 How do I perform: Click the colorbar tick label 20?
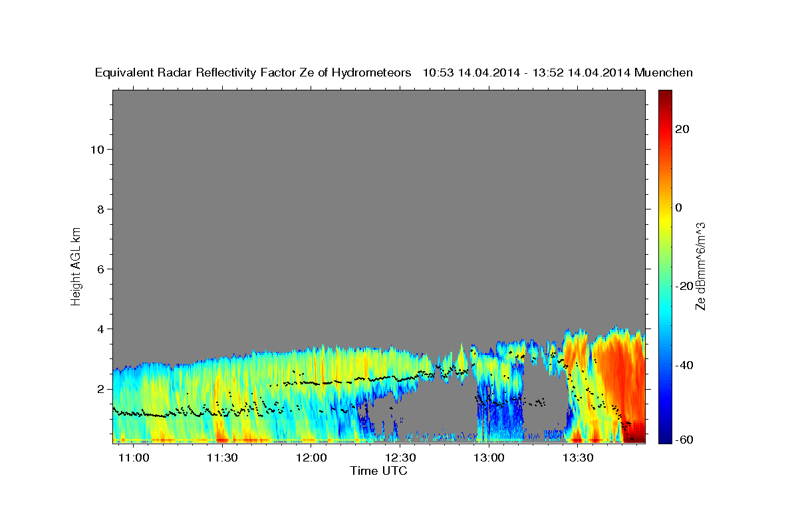pos(682,129)
